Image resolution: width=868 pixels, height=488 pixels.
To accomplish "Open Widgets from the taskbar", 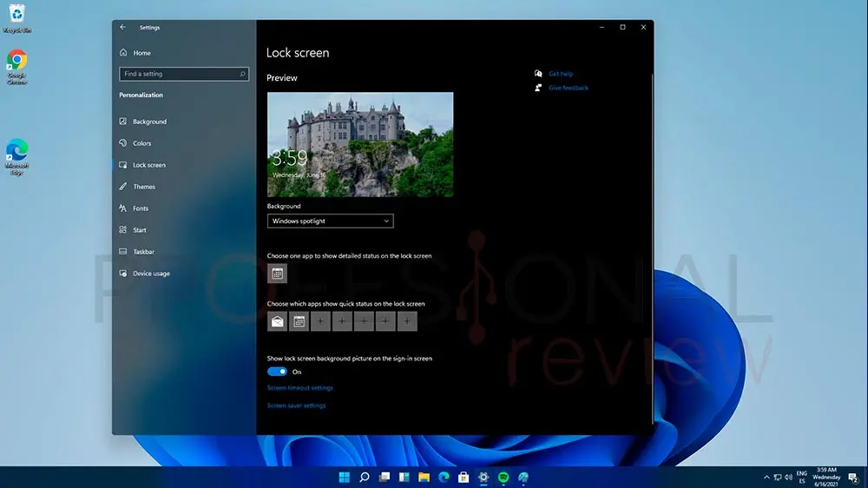I will tap(404, 477).
